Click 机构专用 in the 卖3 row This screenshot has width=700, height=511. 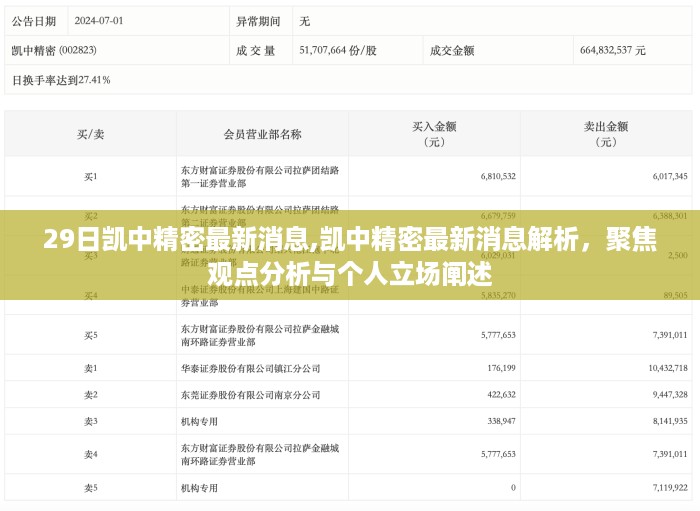tap(199, 421)
